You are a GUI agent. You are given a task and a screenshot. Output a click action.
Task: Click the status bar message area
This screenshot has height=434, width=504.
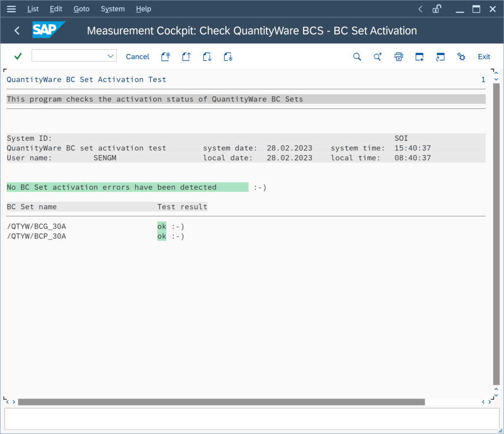[x=252, y=419]
